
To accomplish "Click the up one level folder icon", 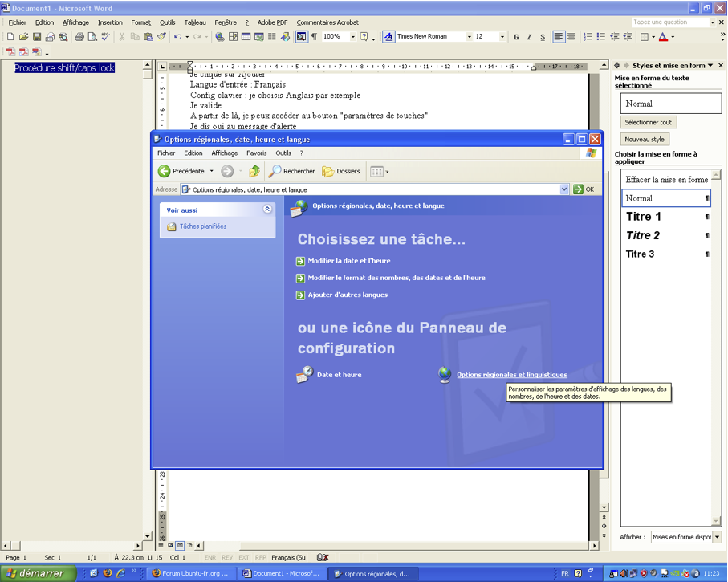I will 254,172.
